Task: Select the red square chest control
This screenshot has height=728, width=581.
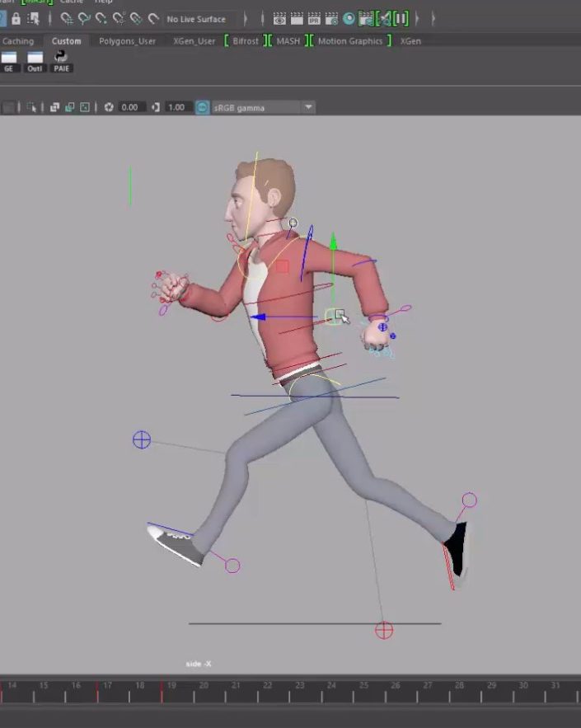Action: click(x=282, y=266)
